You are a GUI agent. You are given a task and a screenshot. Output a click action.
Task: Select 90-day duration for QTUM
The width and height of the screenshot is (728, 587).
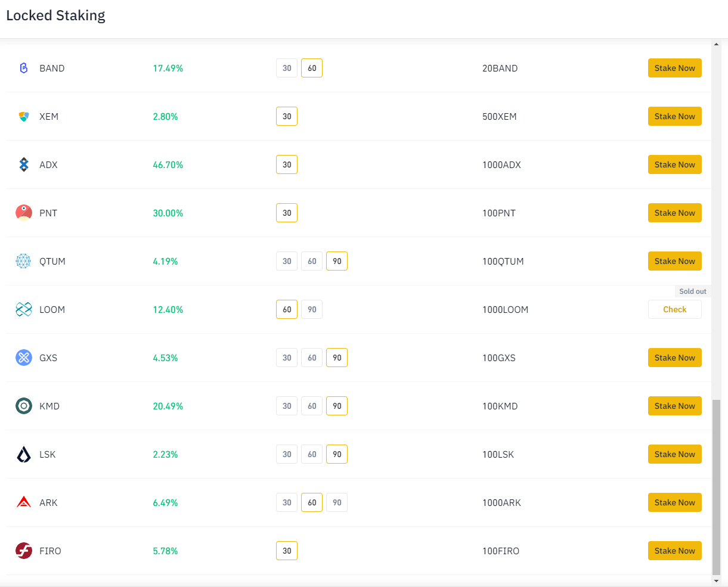pyautogui.click(x=337, y=261)
